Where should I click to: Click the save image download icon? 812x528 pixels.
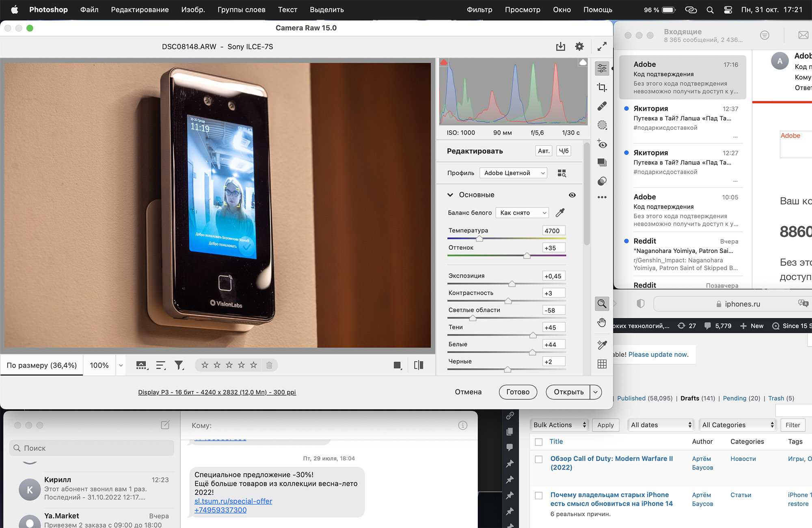tap(560, 47)
